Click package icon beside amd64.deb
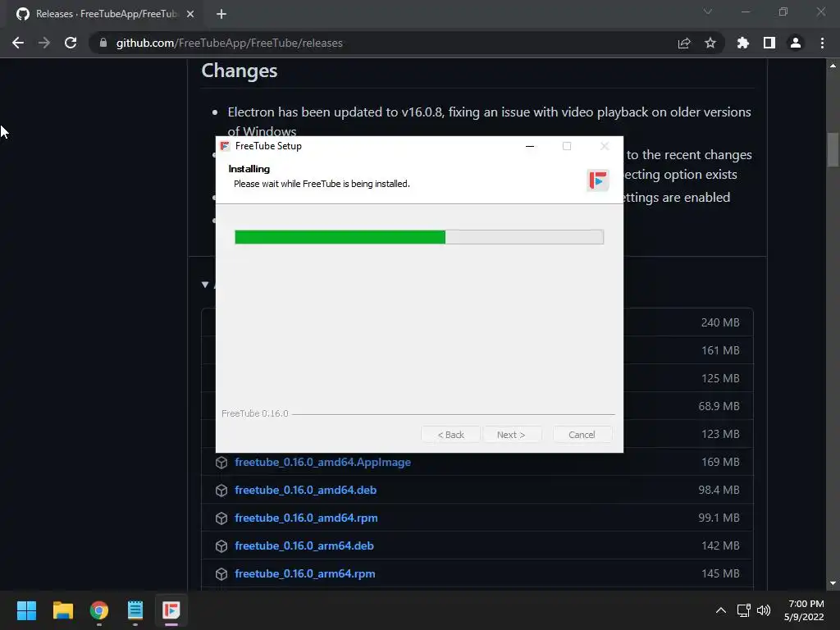840x630 pixels. tap(221, 491)
